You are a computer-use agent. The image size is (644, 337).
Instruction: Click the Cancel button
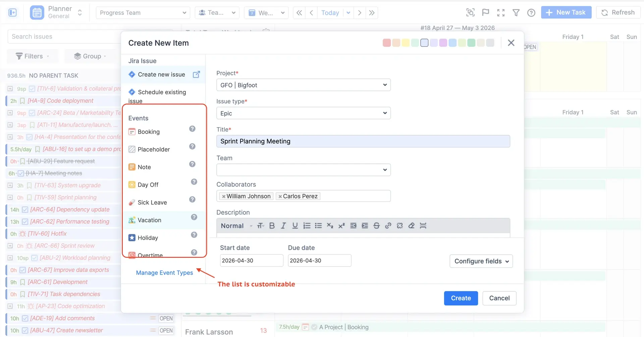(x=499, y=298)
